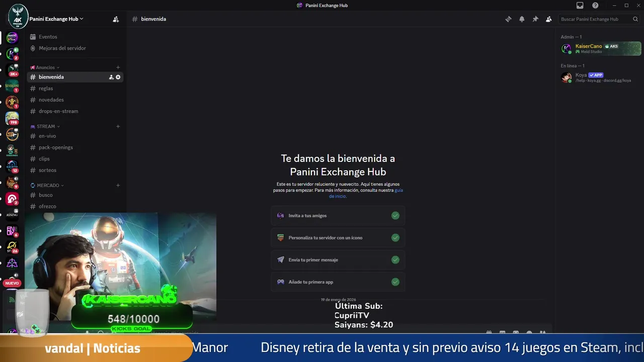The width and height of the screenshot is (644, 362).
Task: Click the Envía tu primer mensaje step
Action: tap(338, 260)
